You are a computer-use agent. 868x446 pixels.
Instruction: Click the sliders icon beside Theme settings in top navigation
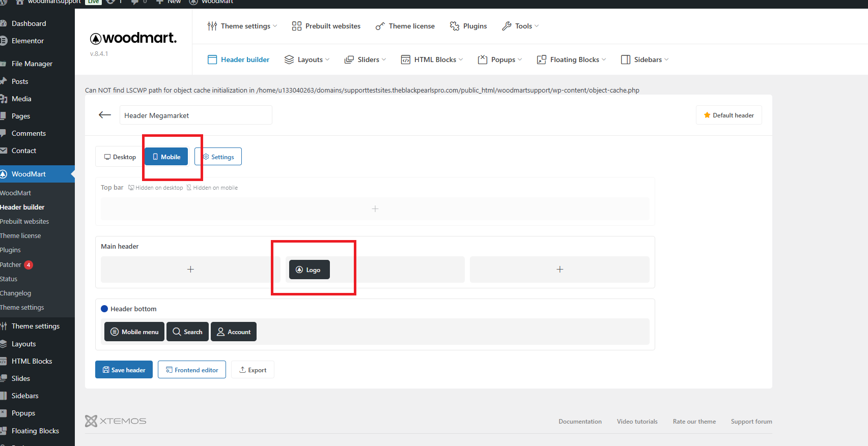tap(212, 26)
